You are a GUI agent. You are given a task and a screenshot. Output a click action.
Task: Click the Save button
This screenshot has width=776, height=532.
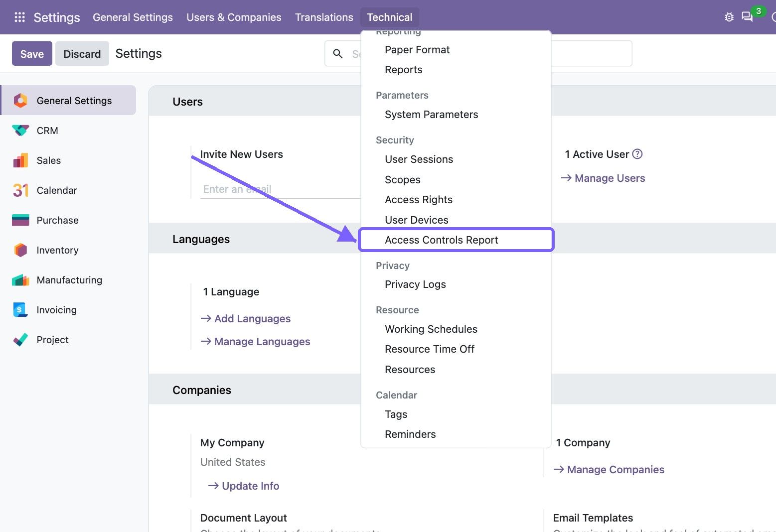coord(32,54)
